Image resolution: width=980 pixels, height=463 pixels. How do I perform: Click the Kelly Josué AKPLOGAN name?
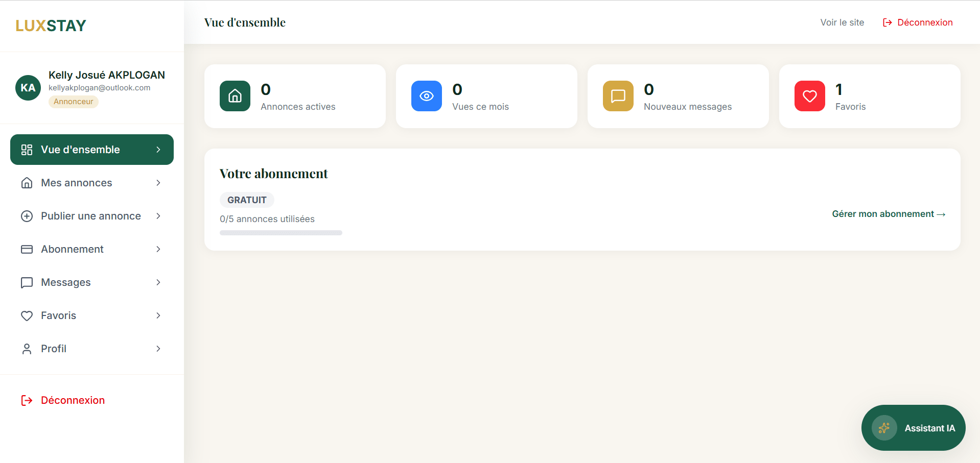pos(107,75)
